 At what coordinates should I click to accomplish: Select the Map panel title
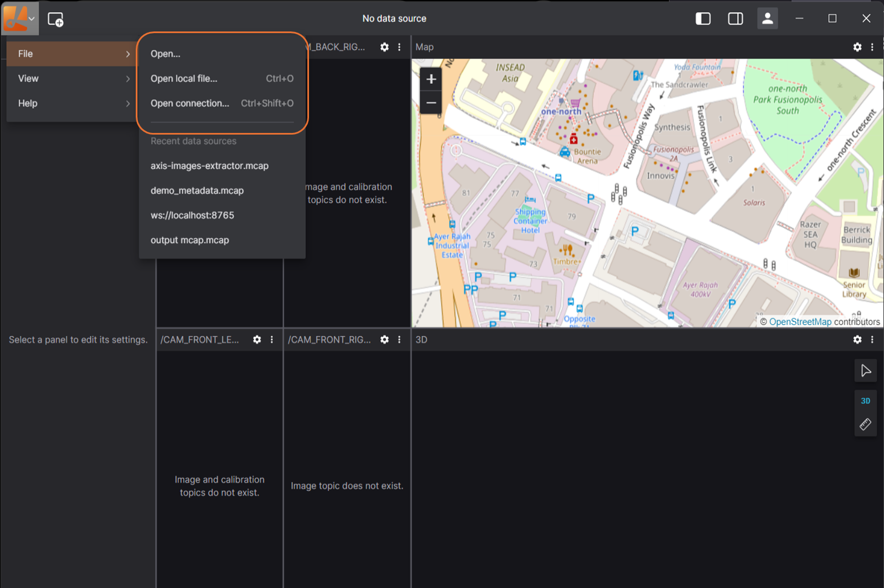(x=424, y=47)
